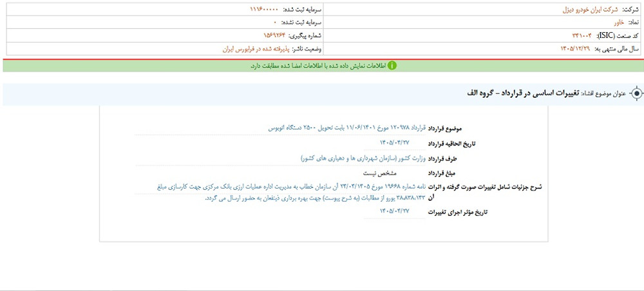Click publisher status 'پذیرفته شده در فرابورس ایران'

coord(256,49)
